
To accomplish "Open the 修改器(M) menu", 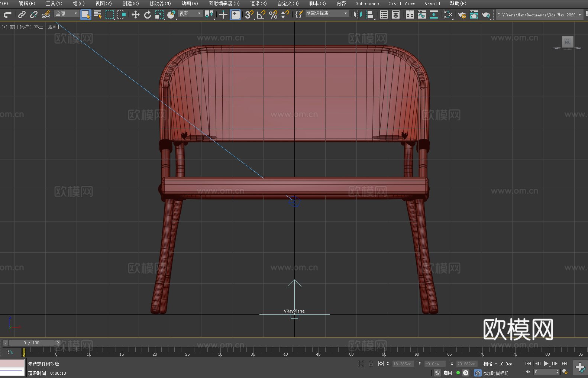I will pos(160,3).
